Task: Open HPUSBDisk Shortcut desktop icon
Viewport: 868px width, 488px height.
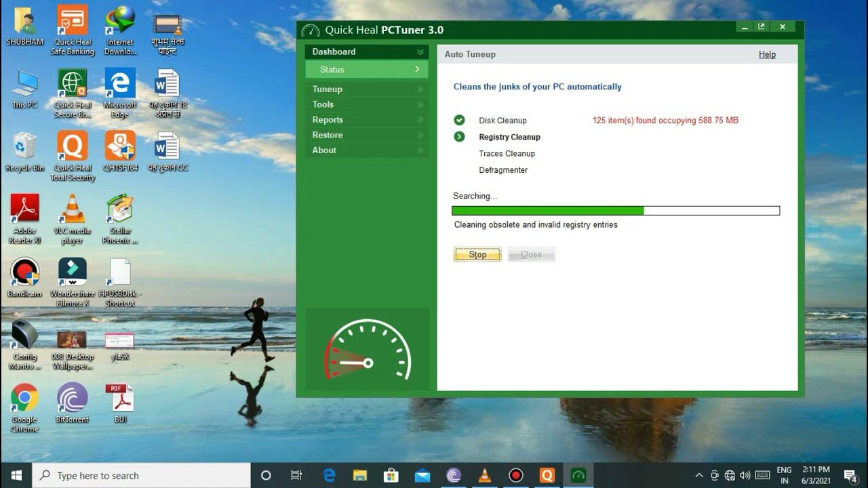Action: click(120, 282)
